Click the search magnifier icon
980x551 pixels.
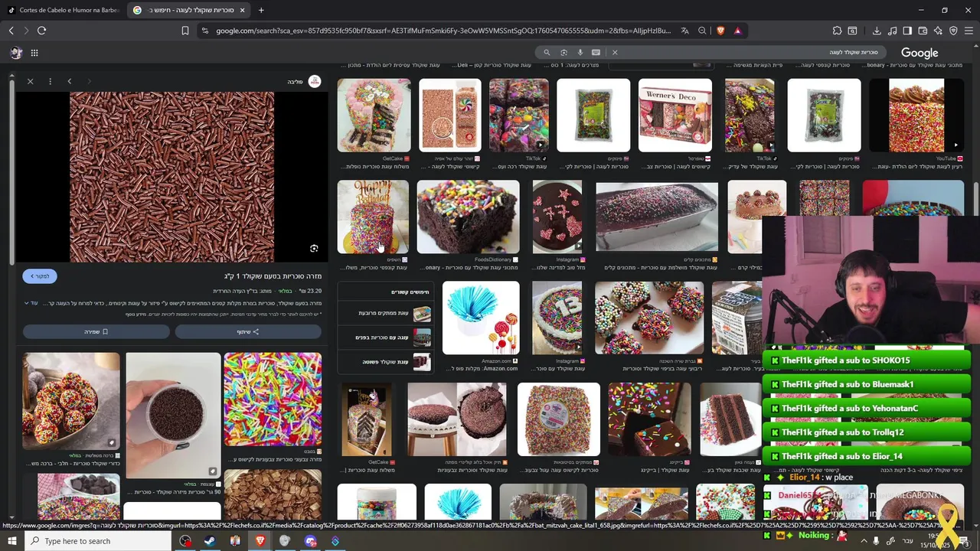tap(547, 52)
